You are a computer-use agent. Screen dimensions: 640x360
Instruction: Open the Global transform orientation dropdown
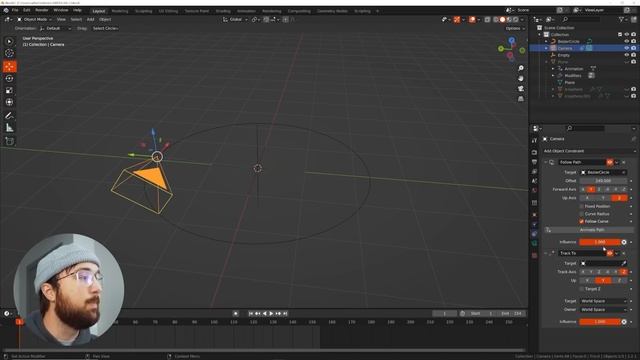coord(236,20)
